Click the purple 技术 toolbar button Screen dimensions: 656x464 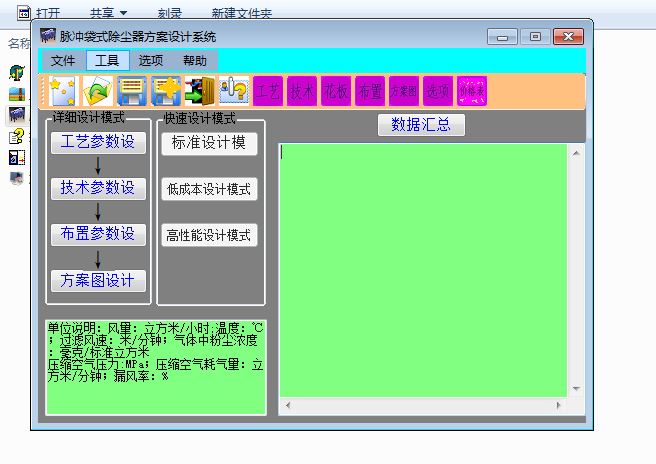coord(302,91)
